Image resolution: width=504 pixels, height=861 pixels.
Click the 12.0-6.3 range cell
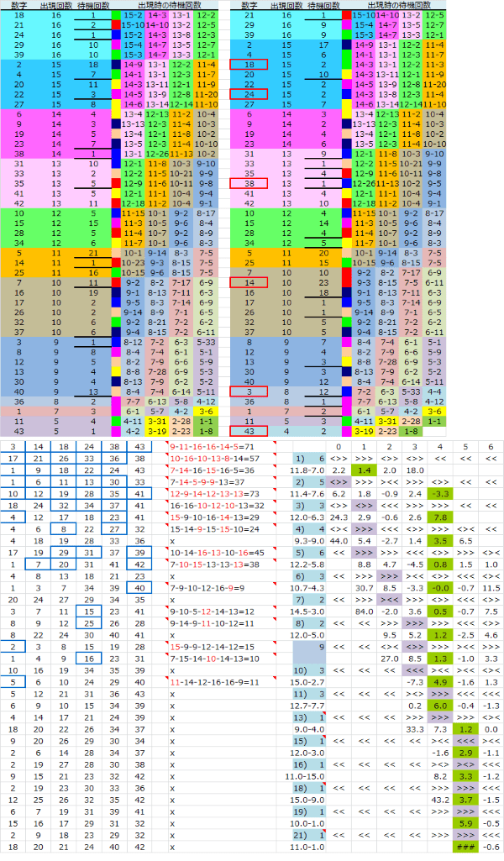click(x=309, y=517)
